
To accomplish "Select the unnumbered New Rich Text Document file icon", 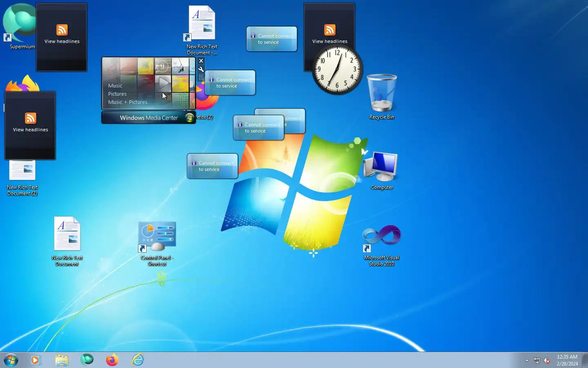I will 67,241.
